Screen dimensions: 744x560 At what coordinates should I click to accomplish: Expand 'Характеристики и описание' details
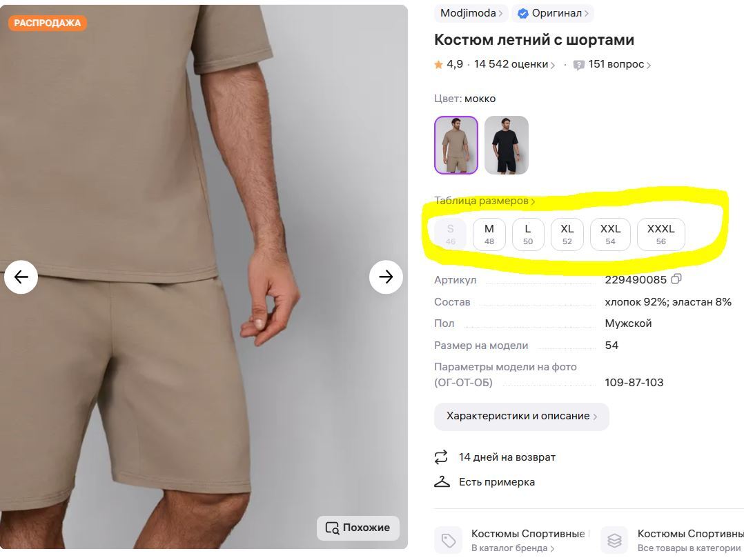coord(520,417)
